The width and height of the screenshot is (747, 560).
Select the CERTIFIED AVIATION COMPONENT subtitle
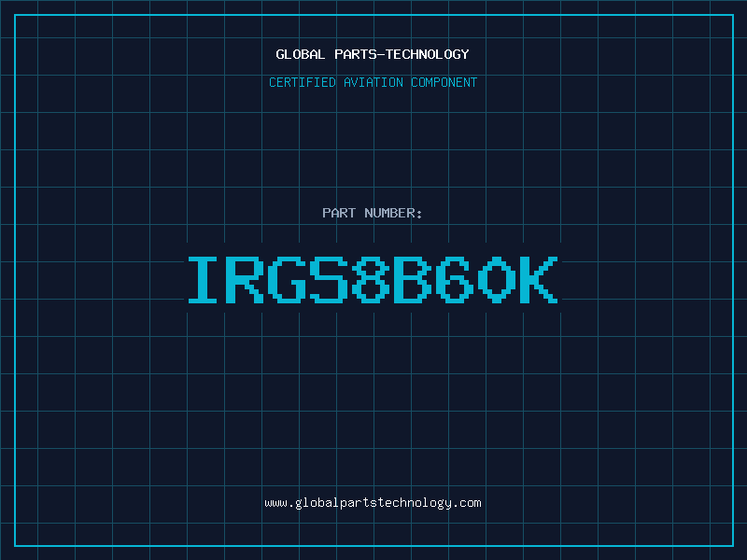click(373, 82)
